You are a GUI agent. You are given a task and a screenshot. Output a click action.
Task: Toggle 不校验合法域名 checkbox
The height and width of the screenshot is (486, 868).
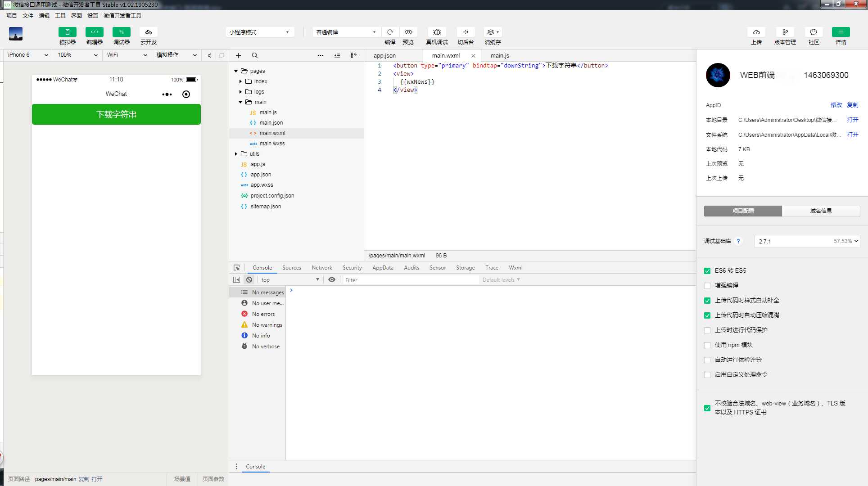click(707, 408)
